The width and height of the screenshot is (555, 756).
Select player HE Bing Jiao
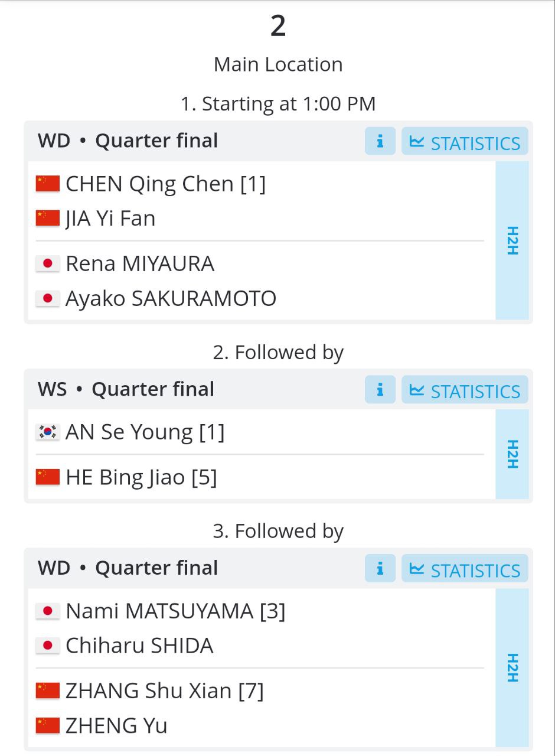[x=125, y=477]
